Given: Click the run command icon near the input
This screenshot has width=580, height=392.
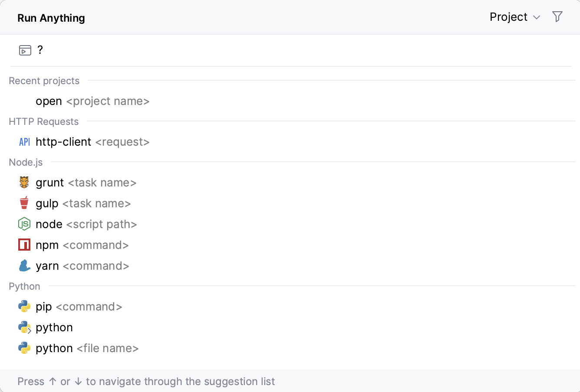Looking at the screenshot, I should [x=25, y=50].
